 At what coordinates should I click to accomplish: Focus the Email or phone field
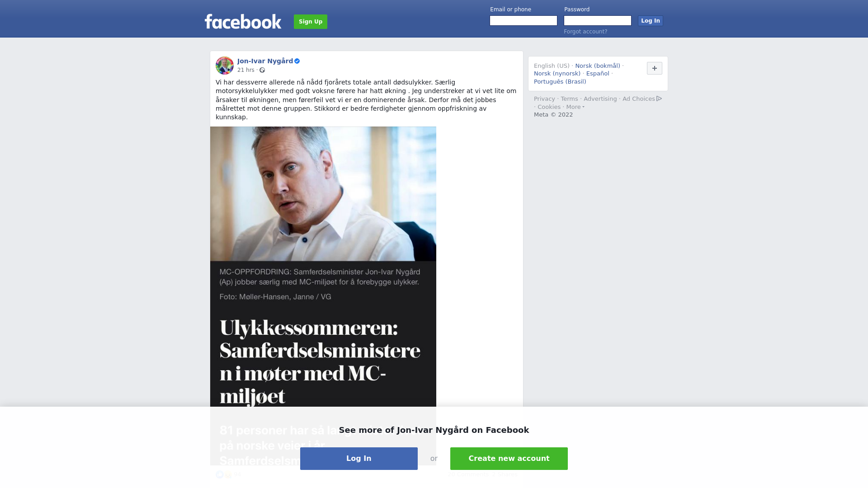pyautogui.click(x=524, y=21)
